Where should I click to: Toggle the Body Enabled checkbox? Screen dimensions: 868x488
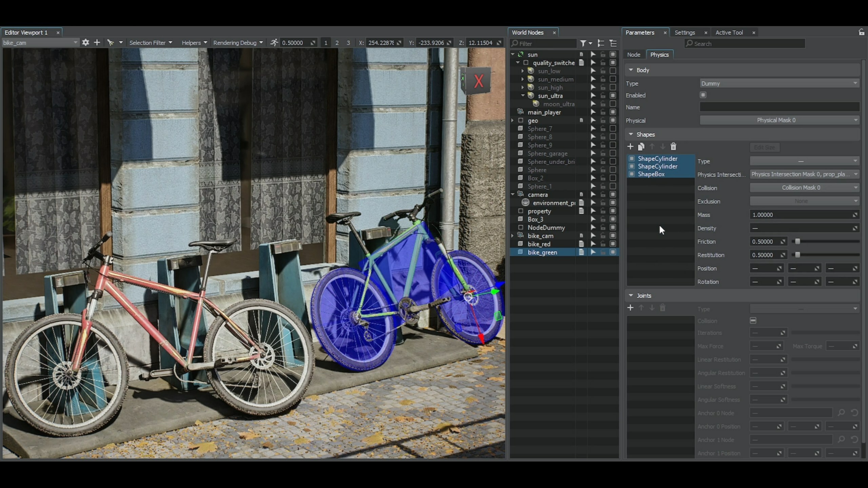[x=703, y=95]
